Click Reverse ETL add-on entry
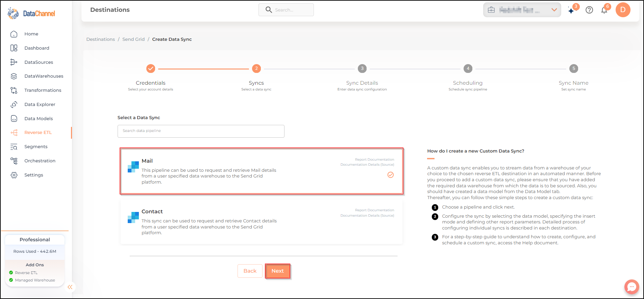Screen dimensions: 644x299 [x=23, y=273]
